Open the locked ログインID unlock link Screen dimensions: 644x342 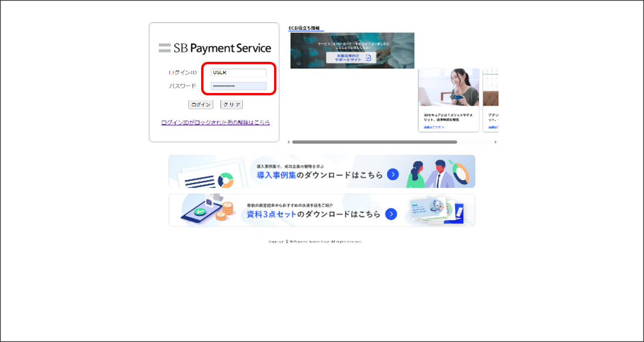[215, 122]
